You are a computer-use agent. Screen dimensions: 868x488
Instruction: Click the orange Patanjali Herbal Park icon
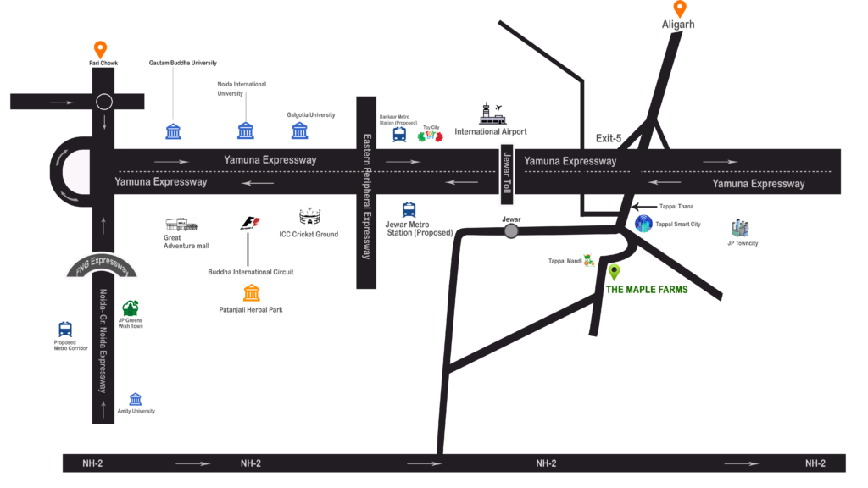click(251, 293)
